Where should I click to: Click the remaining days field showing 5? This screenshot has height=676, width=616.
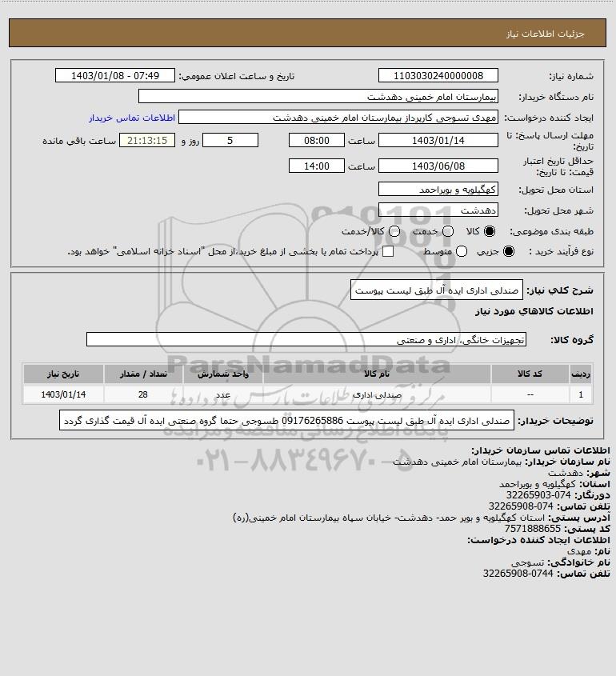pyautogui.click(x=230, y=140)
